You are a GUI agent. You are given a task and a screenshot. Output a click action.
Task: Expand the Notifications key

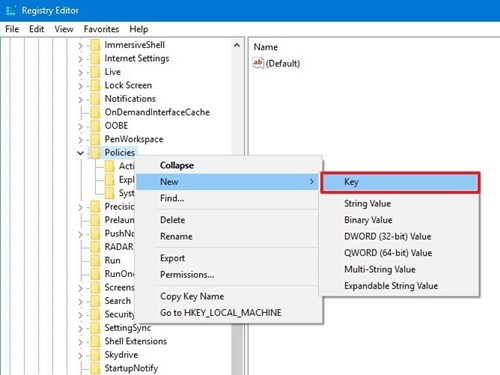pyautogui.click(x=80, y=99)
